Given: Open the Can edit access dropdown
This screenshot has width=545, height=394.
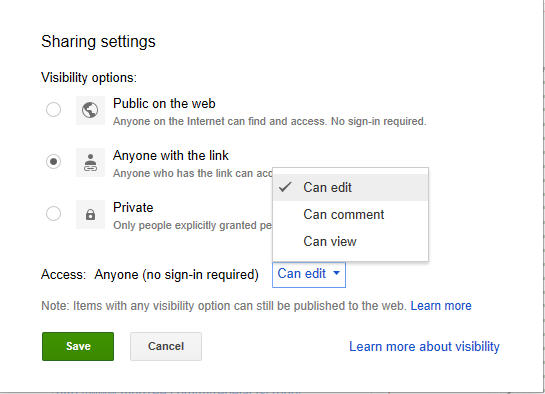Looking at the screenshot, I should pyautogui.click(x=309, y=274).
